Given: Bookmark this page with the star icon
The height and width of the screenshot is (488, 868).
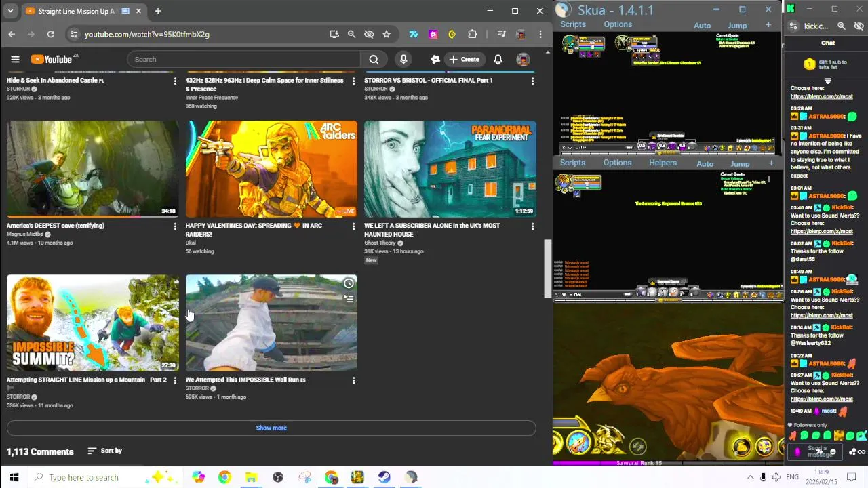Looking at the screenshot, I should click(x=387, y=34).
